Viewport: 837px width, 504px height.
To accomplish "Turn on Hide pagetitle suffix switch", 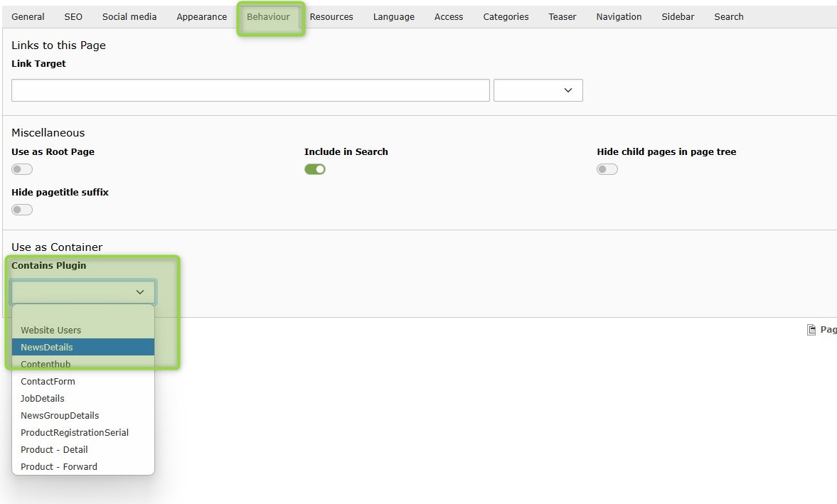I will tap(22, 210).
